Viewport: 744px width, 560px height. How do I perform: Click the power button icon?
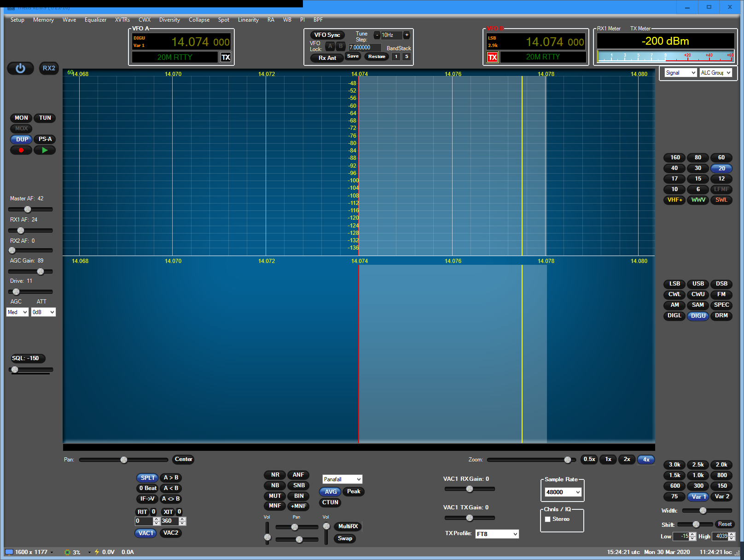[20, 68]
